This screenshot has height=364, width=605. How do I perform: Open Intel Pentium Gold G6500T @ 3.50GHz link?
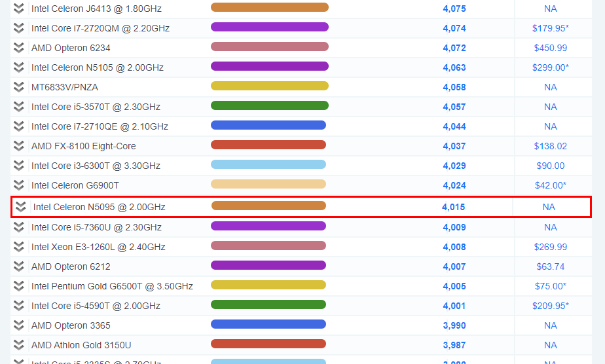point(112,286)
